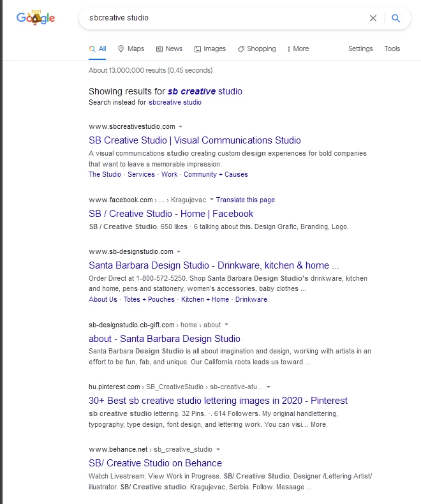Expand dropdown arrow beside sb-designstudio.cb-gift.com
Image resolution: width=421 pixels, height=504 pixels.
(x=226, y=325)
